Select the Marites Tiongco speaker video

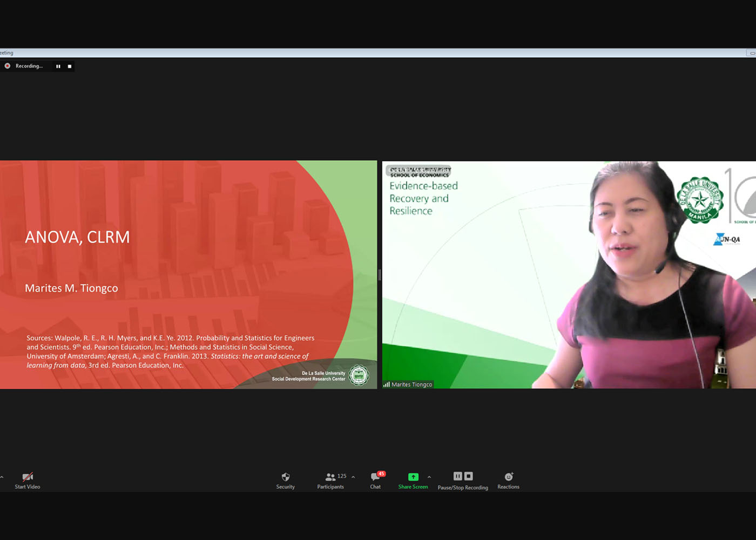[x=569, y=275]
